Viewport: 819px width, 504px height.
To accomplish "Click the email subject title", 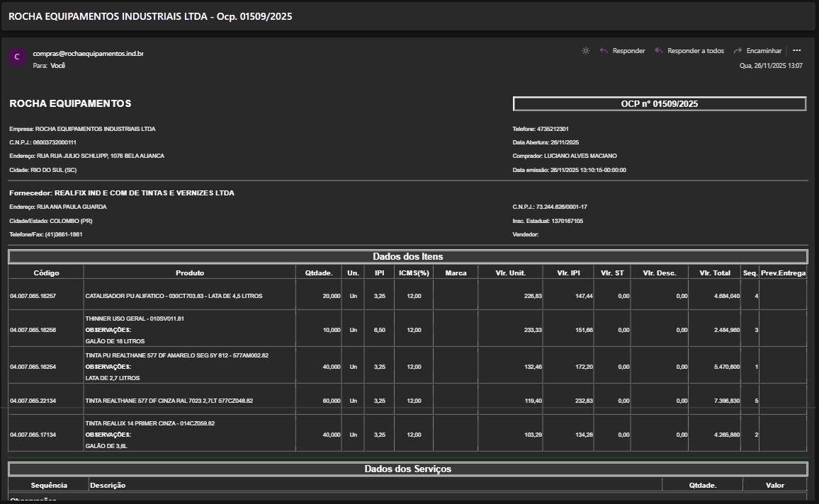I will pos(150,16).
